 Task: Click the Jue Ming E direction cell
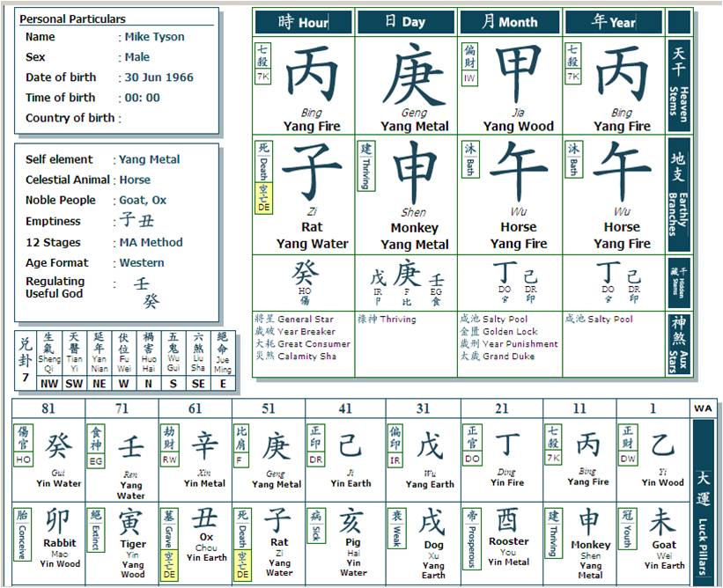[x=223, y=360]
